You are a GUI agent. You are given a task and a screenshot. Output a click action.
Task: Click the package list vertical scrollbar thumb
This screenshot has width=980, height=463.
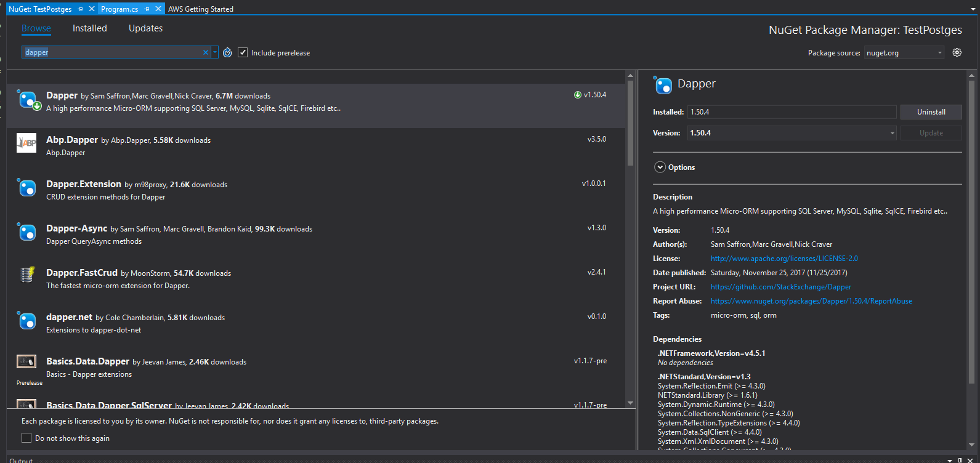click(630, 123)
